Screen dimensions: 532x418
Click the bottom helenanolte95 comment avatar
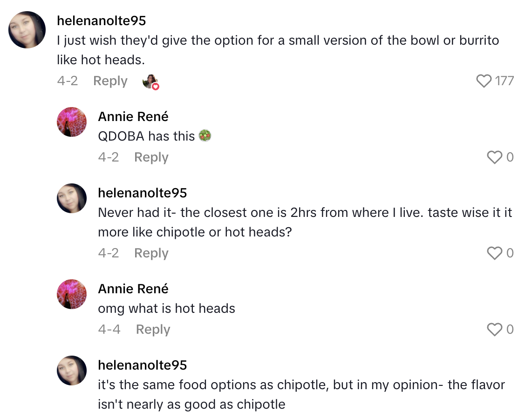(72, 371)
